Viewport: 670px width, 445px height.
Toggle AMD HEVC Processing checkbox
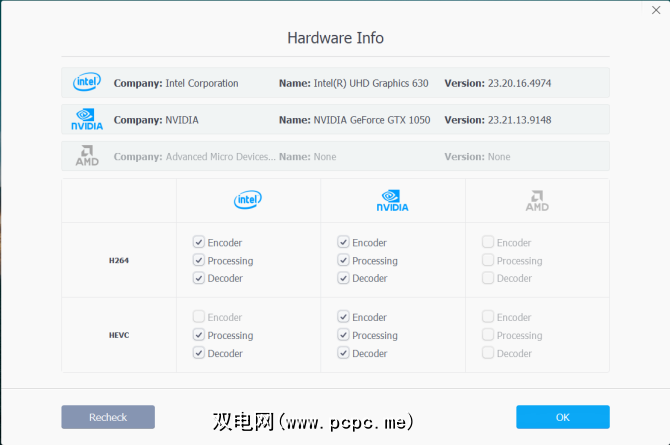488,335
